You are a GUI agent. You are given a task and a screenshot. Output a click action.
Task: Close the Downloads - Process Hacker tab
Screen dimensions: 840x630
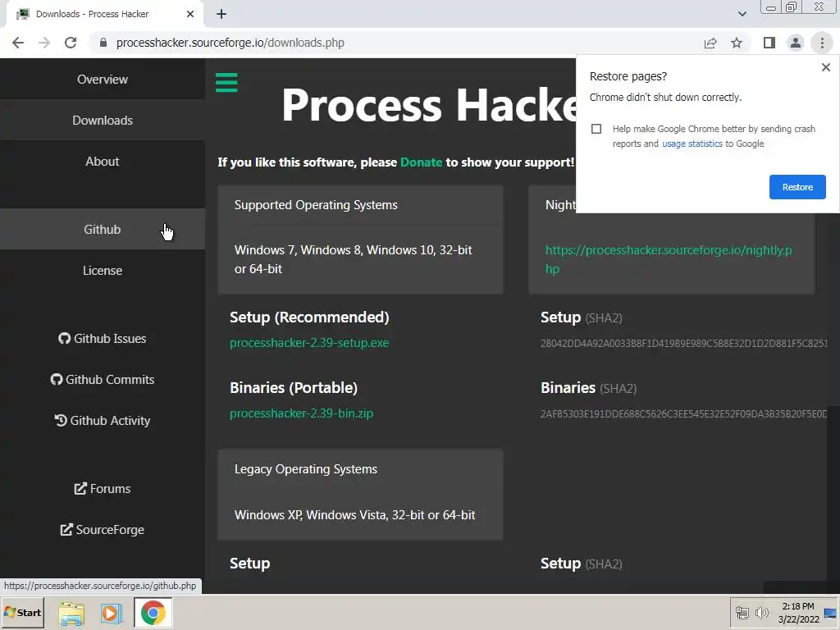(x=190, y=14)
